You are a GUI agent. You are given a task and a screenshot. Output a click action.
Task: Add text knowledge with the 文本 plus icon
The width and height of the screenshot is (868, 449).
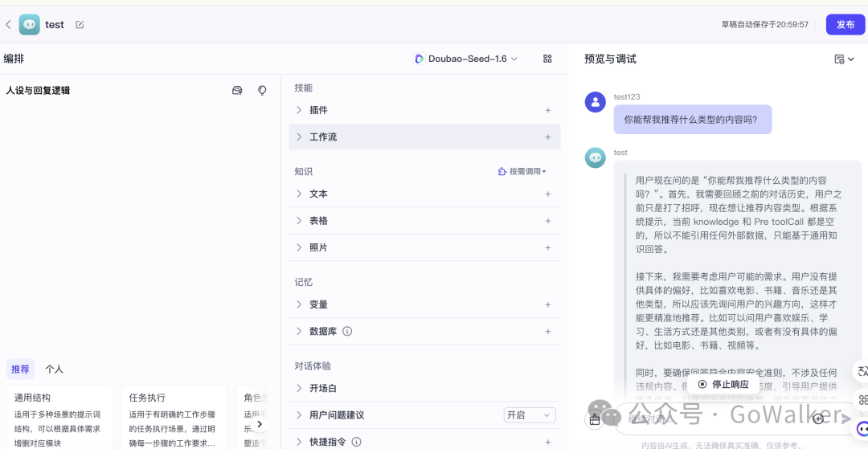pos(548,194)
